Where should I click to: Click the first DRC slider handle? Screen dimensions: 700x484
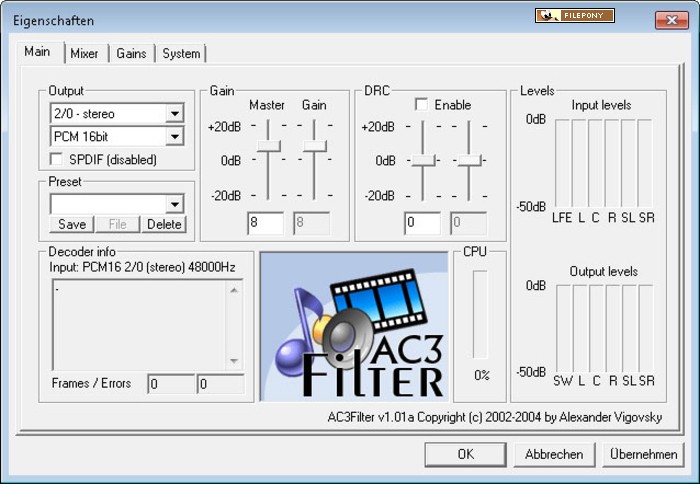[423, 160]
